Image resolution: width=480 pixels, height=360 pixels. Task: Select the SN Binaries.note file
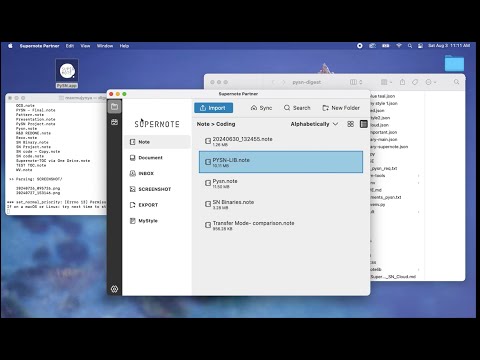(x=281, y=204)
